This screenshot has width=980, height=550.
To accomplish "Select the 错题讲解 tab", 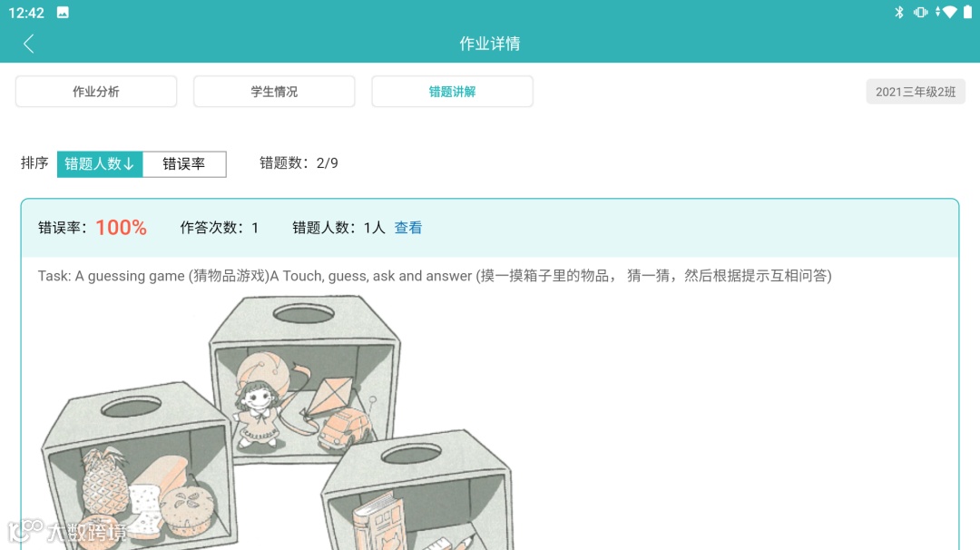I will (453, 92).
